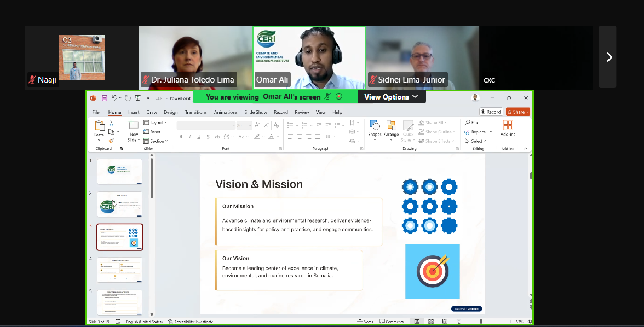Select the Format Painter brush icon
Image resolution: width=644 pixels, height=327 pixels.
click(x=111, y=141)
